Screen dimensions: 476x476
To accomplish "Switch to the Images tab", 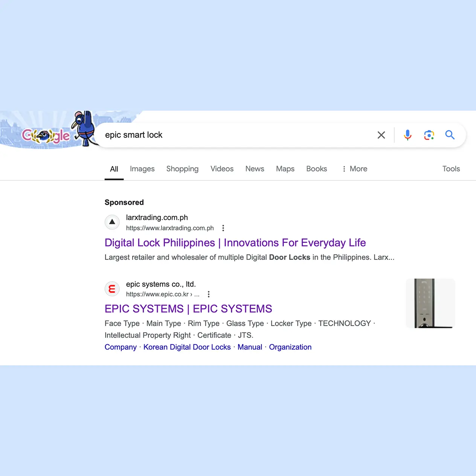I will pyautogui.click(x=142, y=169).
